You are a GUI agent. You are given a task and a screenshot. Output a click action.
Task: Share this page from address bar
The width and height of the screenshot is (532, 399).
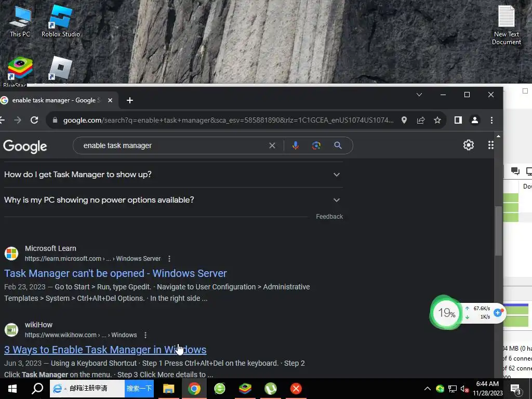click(x=421, y=120)
